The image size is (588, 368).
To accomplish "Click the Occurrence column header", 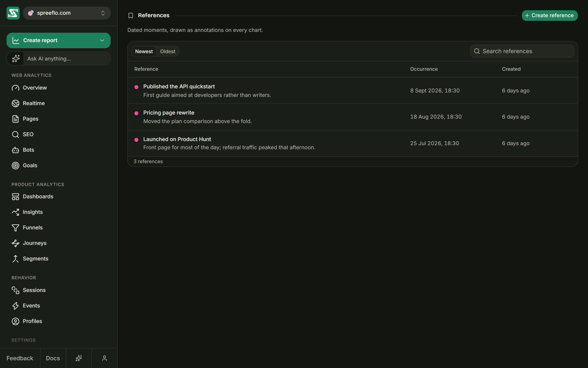I will point(424,69).
